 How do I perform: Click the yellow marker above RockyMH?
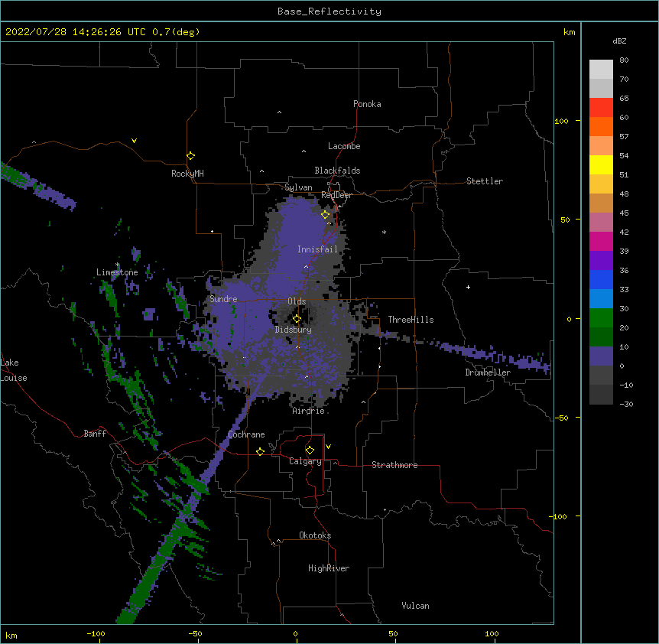point(191,156)
